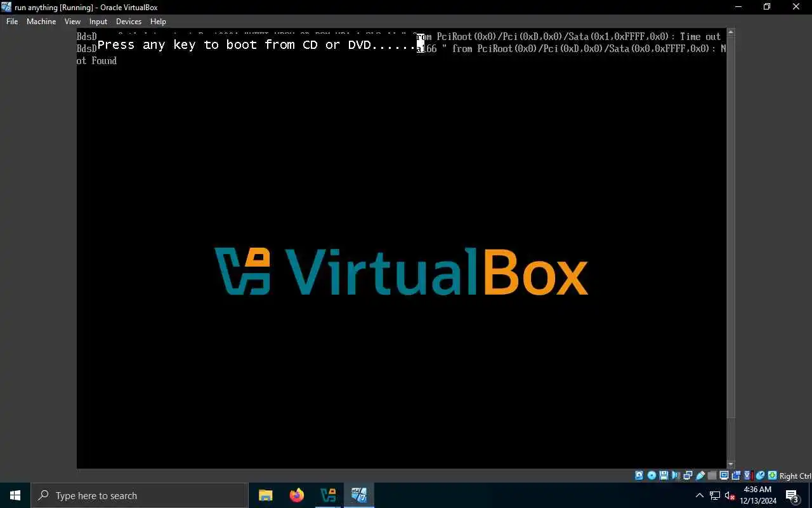Click the keyboard capture arrow icon
This screenshot has height=508, width=812.
coord(772,476)
